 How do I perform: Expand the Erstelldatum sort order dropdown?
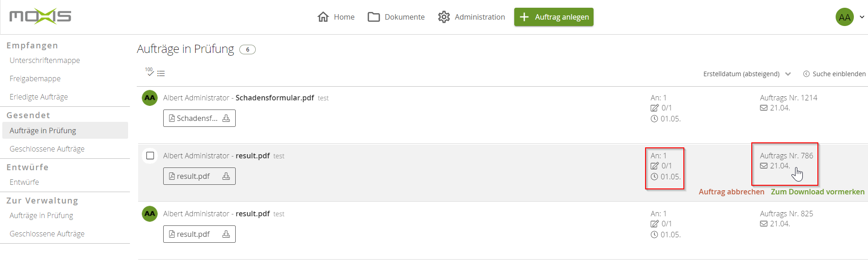pos(747,74)
